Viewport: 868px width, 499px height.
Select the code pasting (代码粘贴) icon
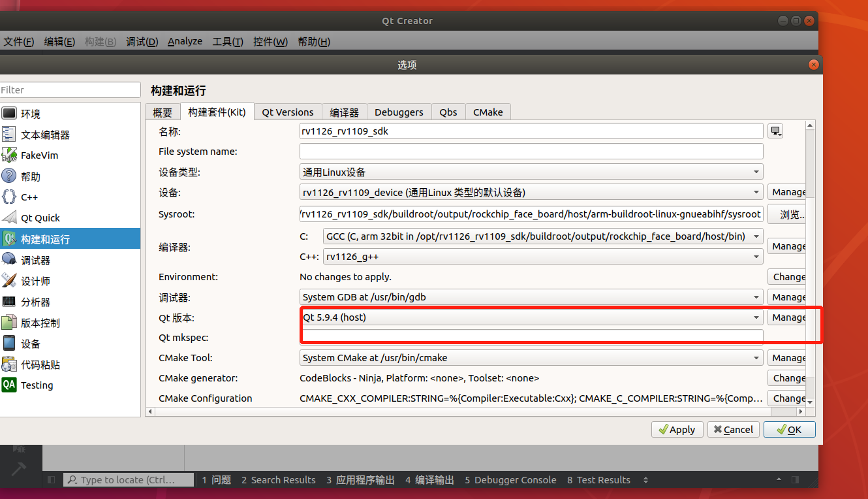(x=9, y=364)
